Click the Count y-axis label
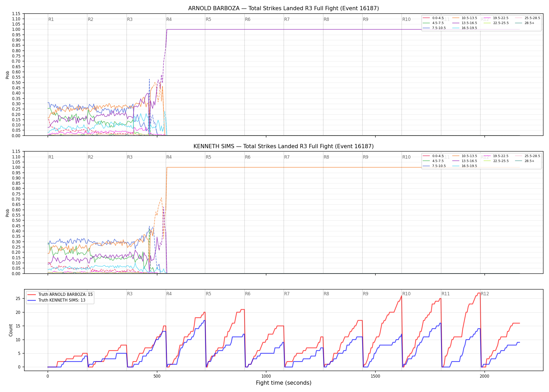 tap(11, 330)
